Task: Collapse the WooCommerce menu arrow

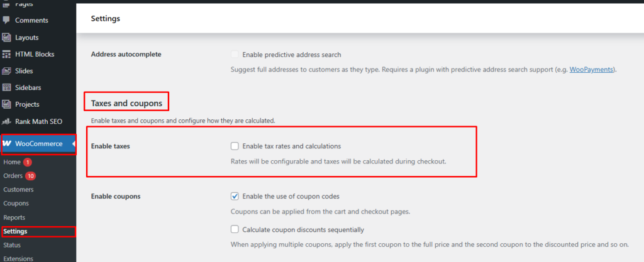Action: [x=74, y=144]
